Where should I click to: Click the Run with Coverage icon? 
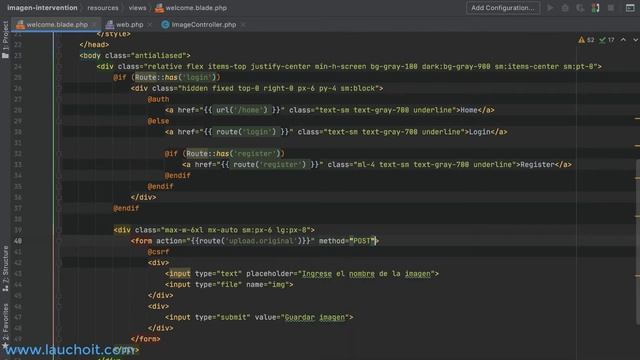(580, 8)
